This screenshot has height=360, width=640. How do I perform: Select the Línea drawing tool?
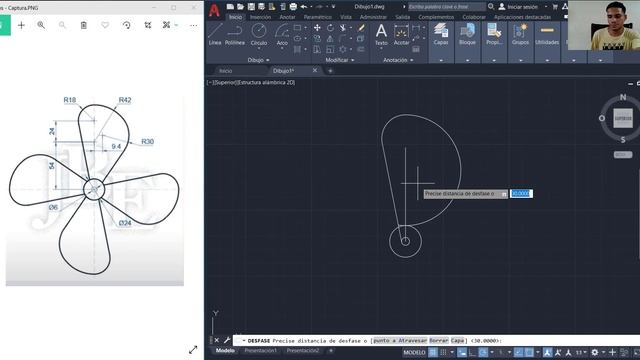(x=215, y=34)
